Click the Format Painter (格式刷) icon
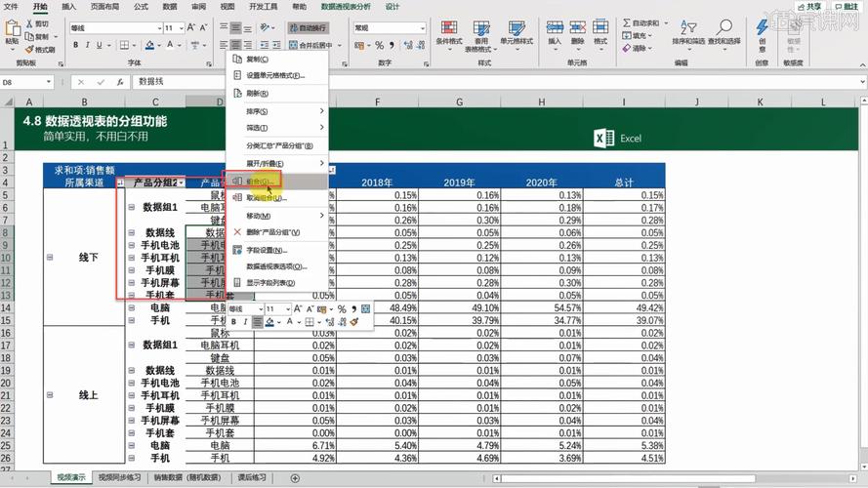Image resolution: width=868 pixels, height=488 pixels. pyautogui.click(x=38, y=49)
